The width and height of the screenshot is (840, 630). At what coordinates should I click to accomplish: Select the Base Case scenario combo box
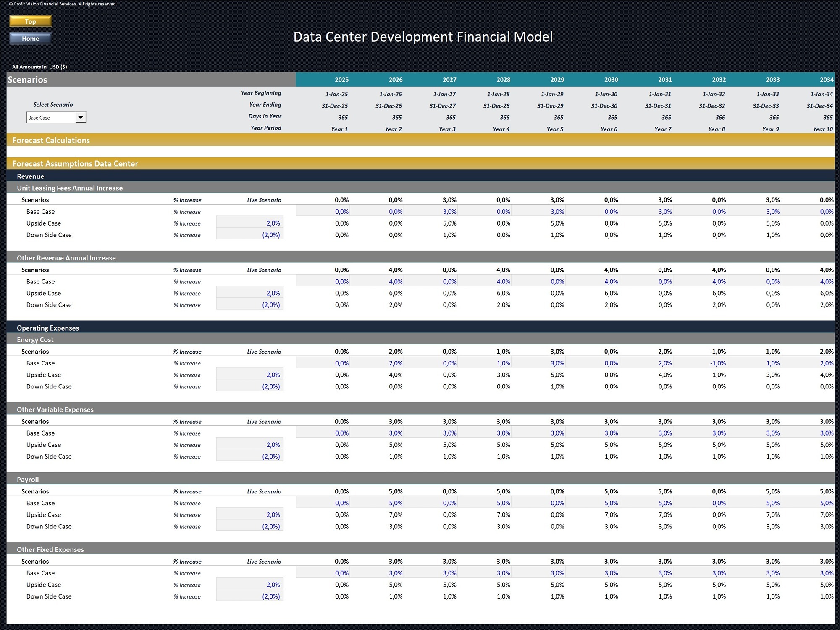56,118
